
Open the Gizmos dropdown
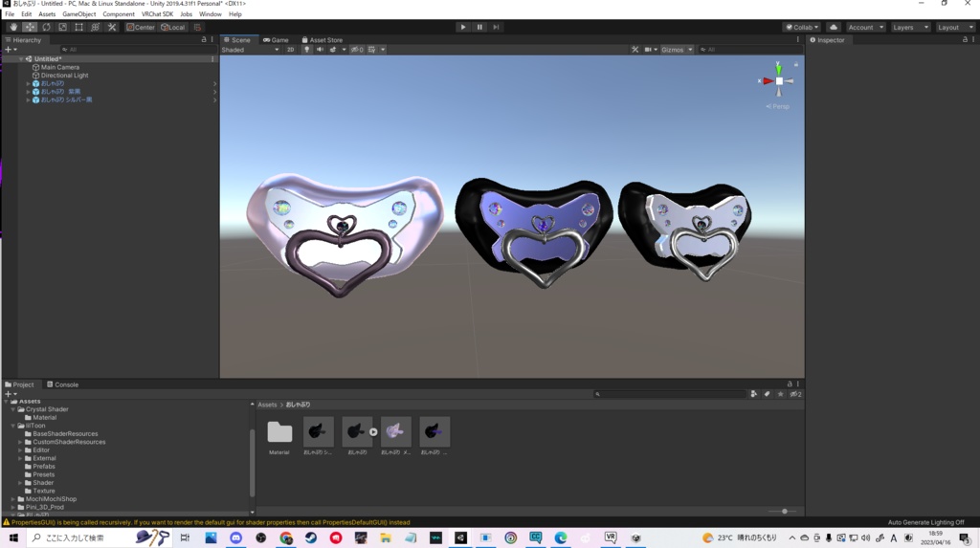677,50
